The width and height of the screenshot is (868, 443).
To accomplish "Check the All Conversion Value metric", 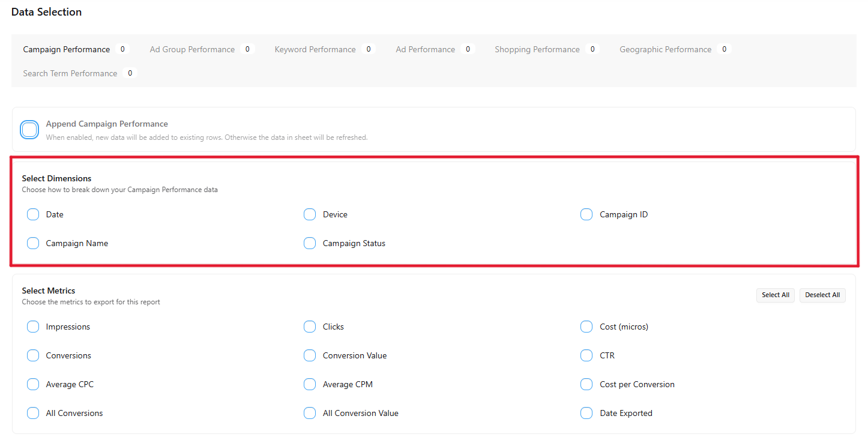I will [x=310, y=413].
